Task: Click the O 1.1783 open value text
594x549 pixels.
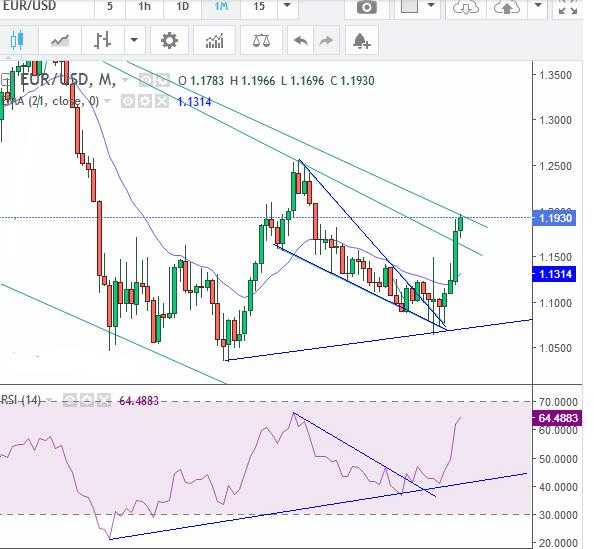Action: coord(201,81)
